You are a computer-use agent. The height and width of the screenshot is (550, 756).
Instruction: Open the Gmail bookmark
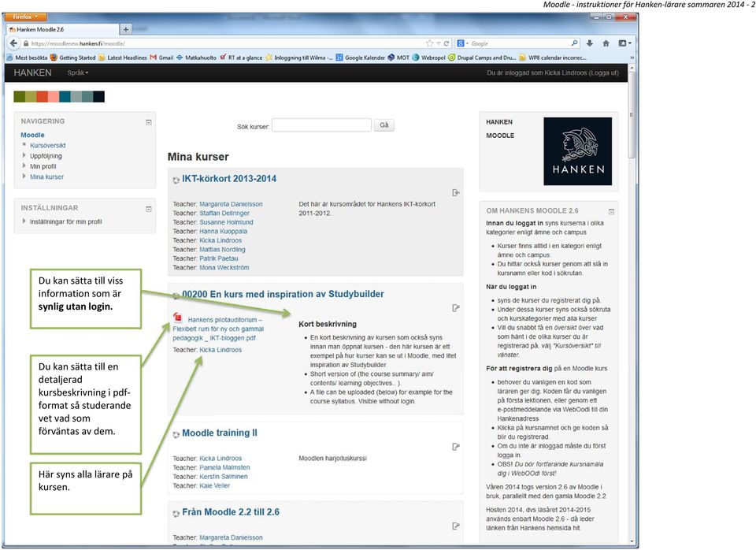(161, 58)
